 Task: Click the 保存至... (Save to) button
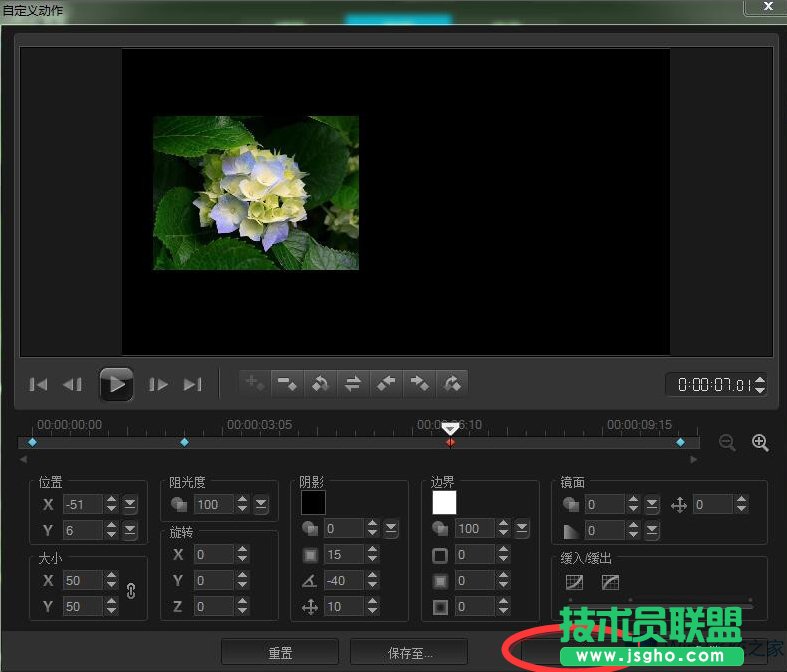point(409,653)
